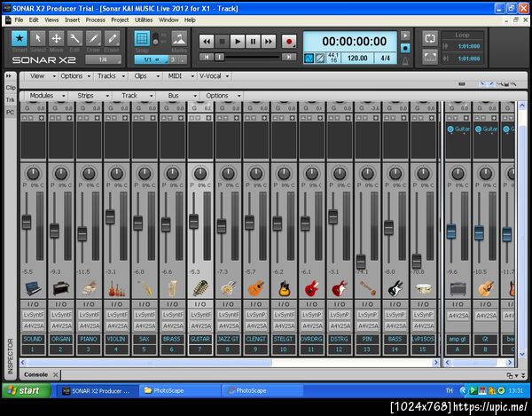Viewport: 532px width, 416px height.
Task: Click the amp gt bus amplifier icon
Action: click(458, 288)
